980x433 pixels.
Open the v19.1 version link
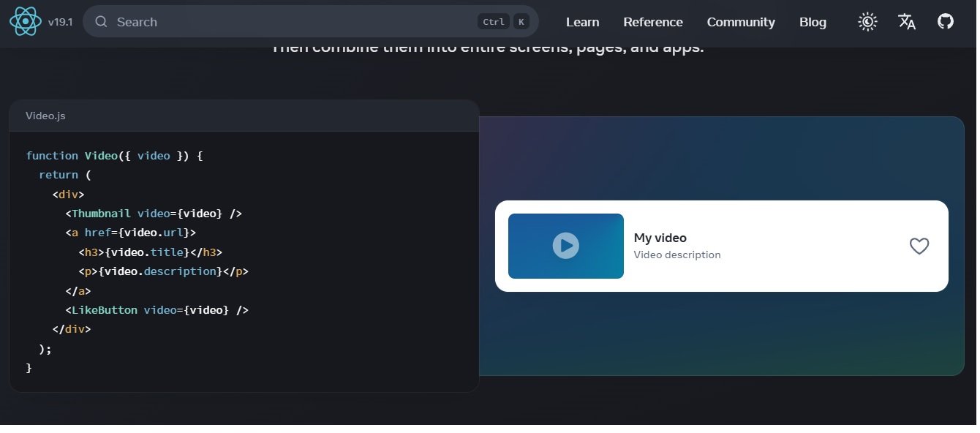click(x=60, y=22)
